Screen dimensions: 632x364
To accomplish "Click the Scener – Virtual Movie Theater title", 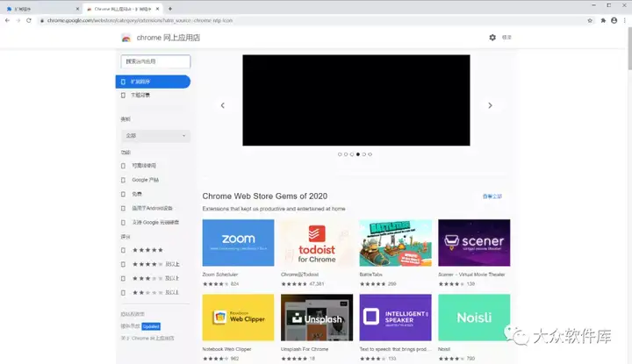I will coord(471,275).
